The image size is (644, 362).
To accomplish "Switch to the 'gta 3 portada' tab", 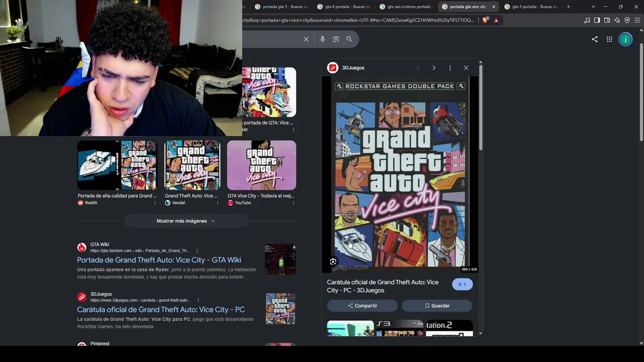I will pyautogui.click(x=531, y=7).
